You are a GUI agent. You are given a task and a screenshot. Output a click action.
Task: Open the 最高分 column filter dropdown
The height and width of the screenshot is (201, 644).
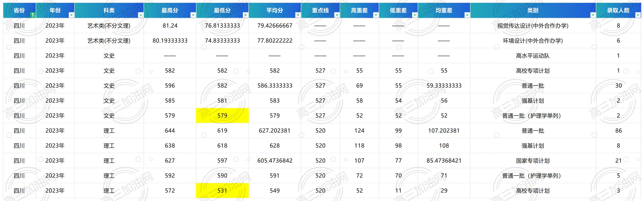pos(193,15)
